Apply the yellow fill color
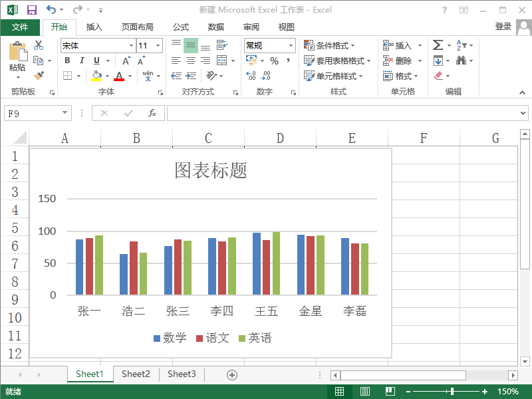This screenshot has width=532, height=399. (x=96, y=76)
